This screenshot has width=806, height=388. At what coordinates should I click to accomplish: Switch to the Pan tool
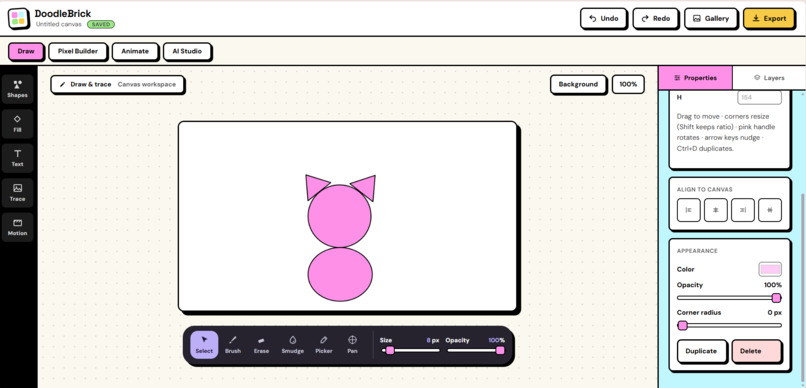click(352, 345)
